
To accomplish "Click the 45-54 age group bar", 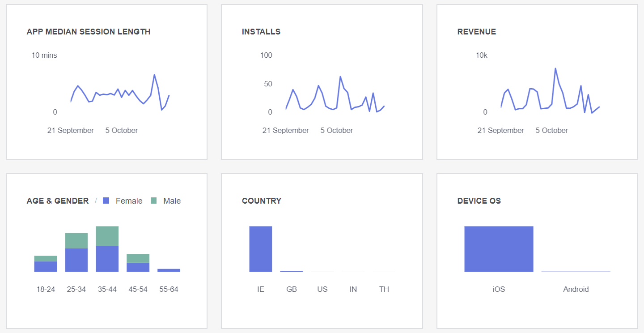I will click(x=138, y=263).
